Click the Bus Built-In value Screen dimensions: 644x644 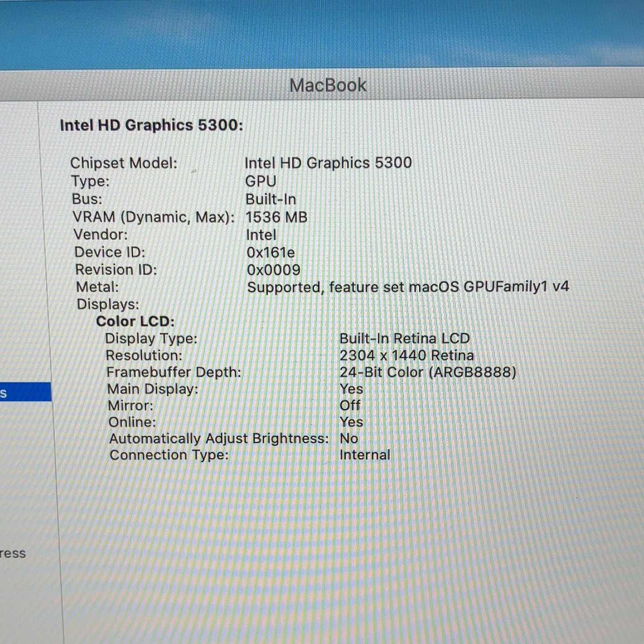pos(271,199)
